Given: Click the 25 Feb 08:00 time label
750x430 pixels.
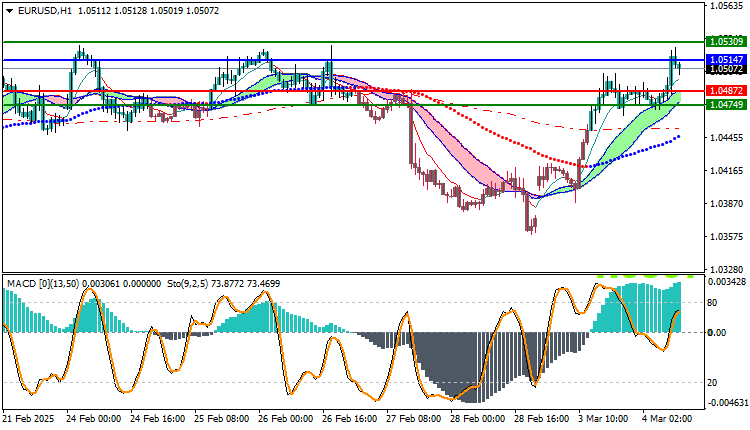Looking at the screenshot, I should (221, 419).
